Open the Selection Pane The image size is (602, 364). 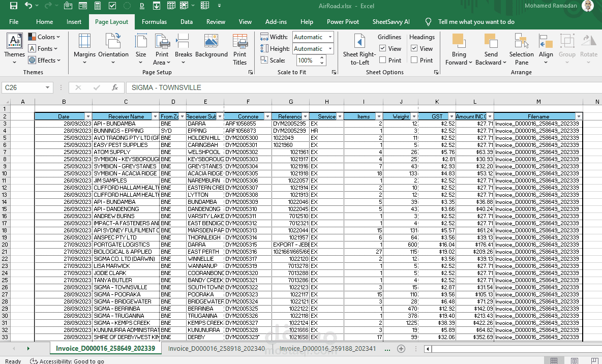tap(521, 49)
